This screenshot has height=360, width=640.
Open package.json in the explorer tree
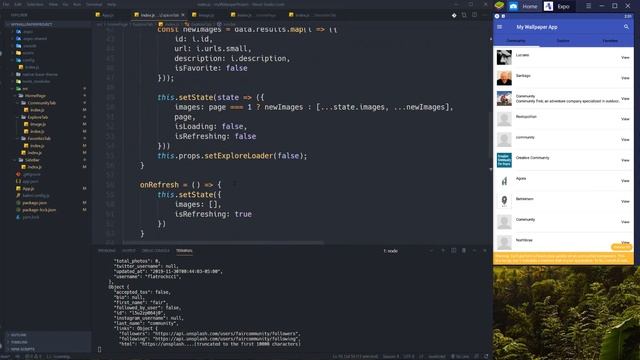coord(34,203)
